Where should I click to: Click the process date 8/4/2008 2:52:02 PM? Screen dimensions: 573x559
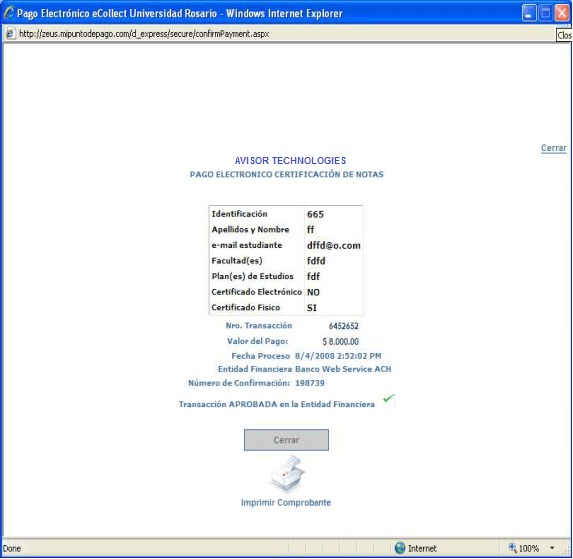pyautogui.click(x=338, y=356)
